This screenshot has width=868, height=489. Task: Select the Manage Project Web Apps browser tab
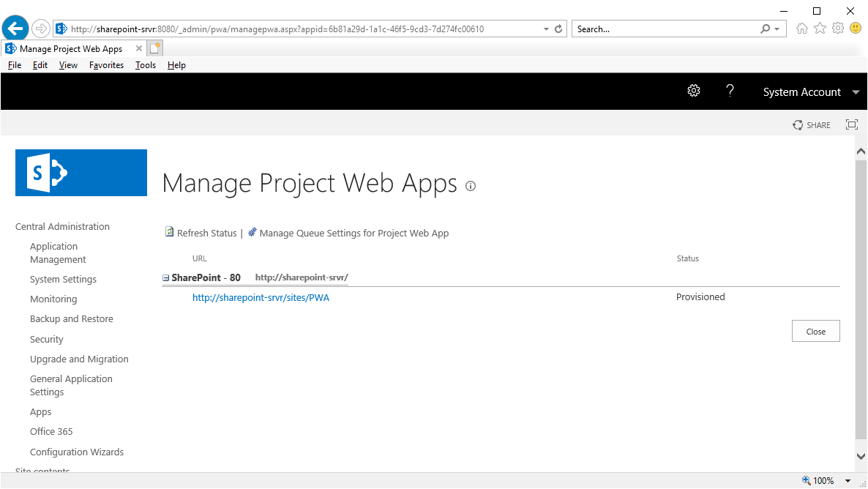point(70,48)
